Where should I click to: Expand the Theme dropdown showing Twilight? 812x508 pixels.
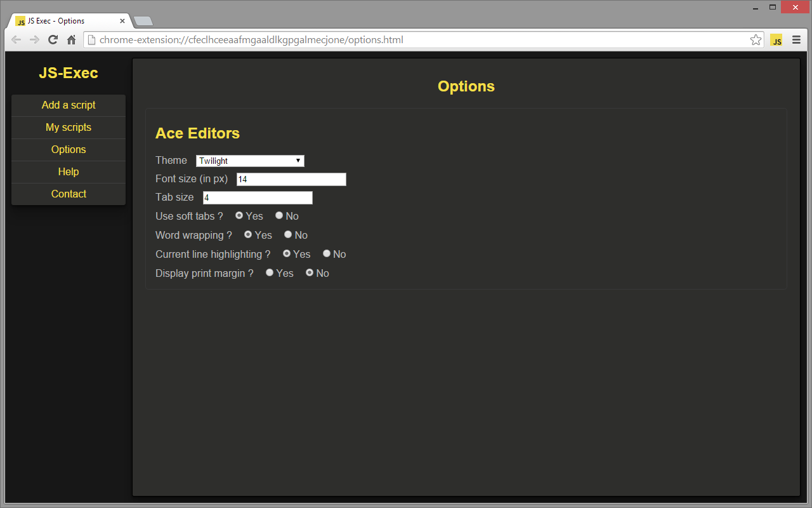[x=250, y=161]
